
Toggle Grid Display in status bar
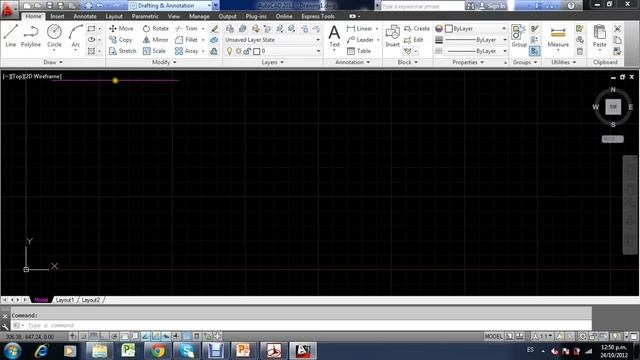point(93,336)
